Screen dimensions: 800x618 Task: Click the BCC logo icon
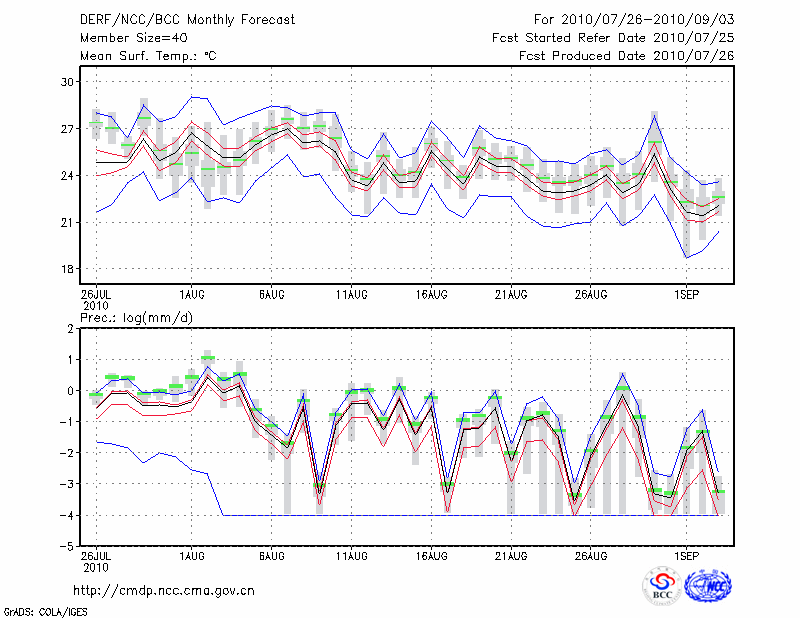click(x=661, y=586)
